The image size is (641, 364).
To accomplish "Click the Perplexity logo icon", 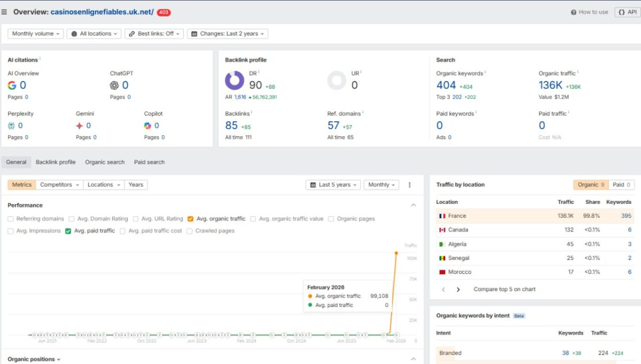I will [x=12, y=126].
